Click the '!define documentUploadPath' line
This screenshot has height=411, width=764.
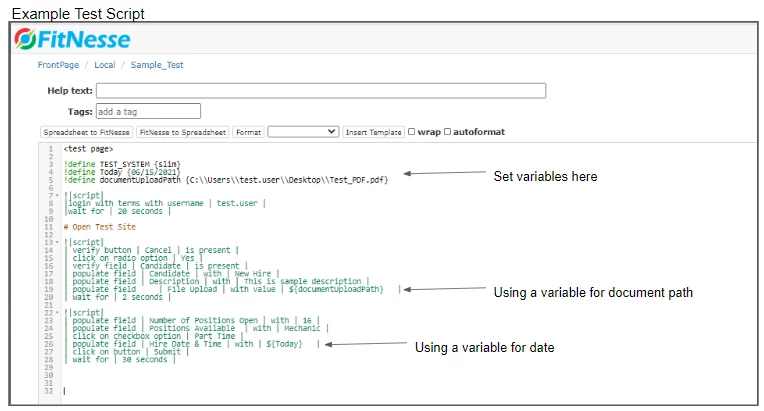226,180
